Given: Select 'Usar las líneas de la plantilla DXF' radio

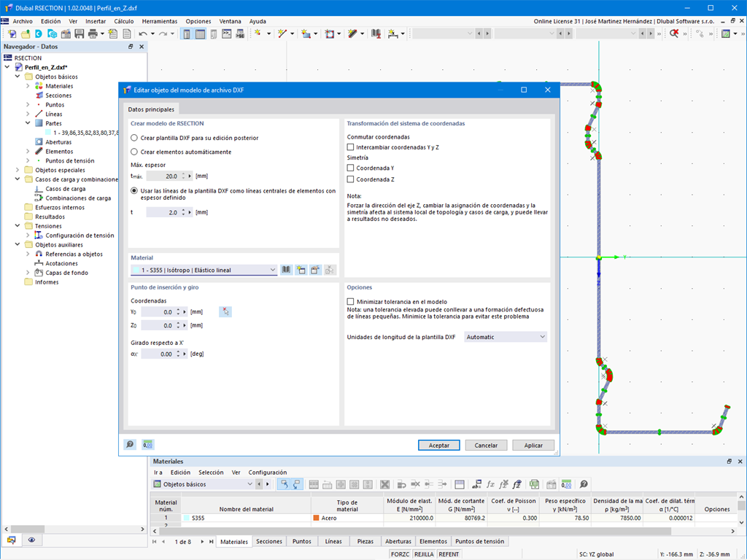Looking at the screenshot, I should click(134, 190).
